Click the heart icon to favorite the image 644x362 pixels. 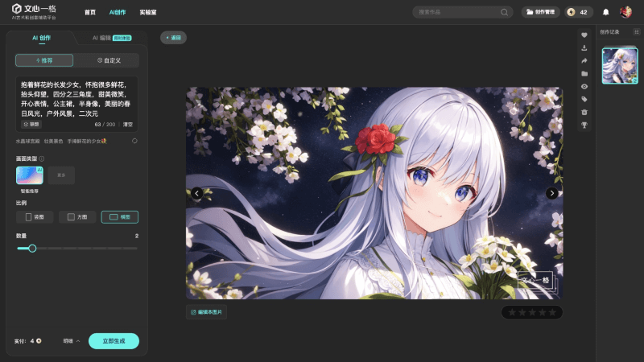(584, 35)
